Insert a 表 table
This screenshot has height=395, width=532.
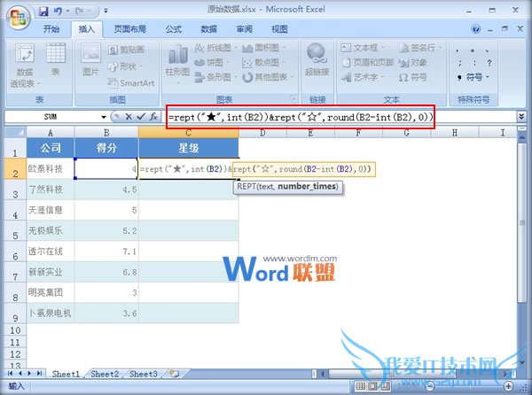[x=56, y=59]
